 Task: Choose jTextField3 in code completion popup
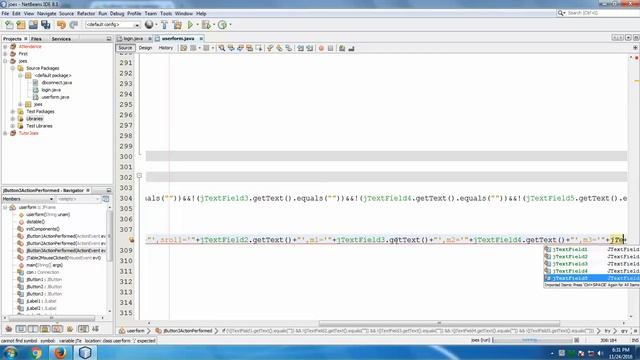pos(592,264)
